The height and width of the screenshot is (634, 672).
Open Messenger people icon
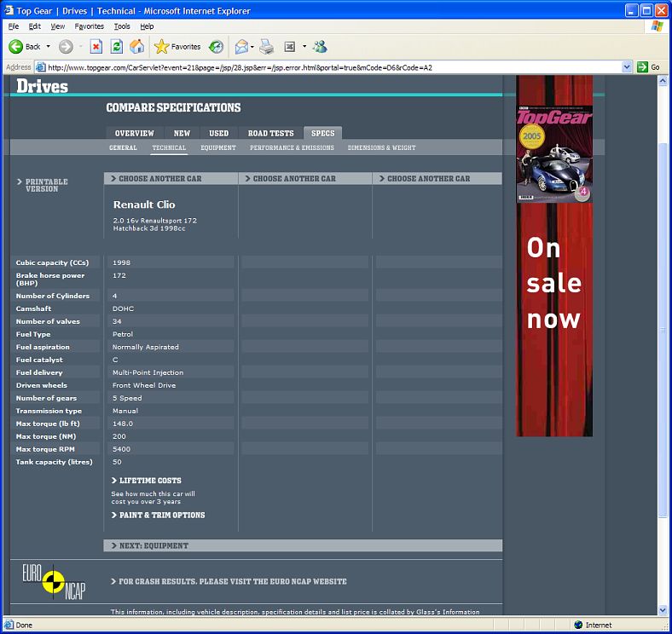(320, 46)
